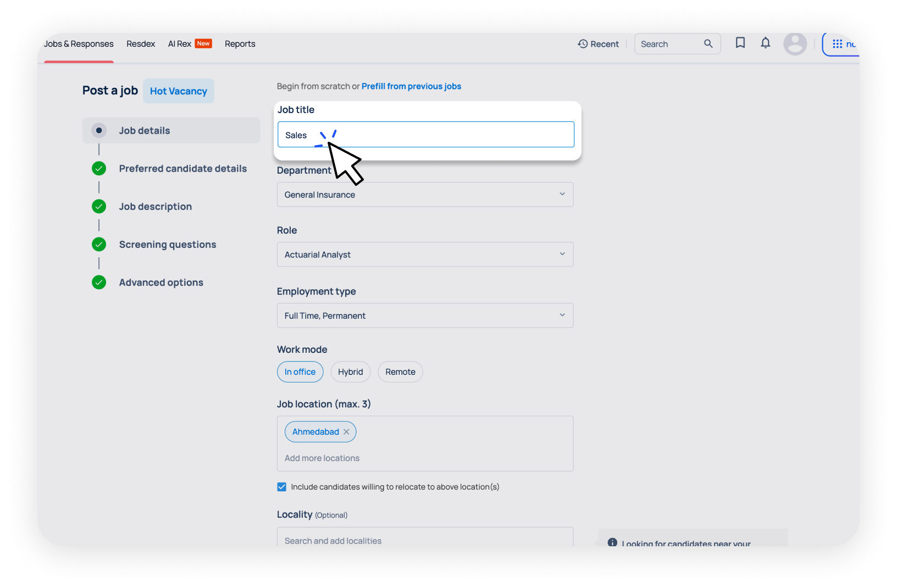The image size is (897, 588).
Task: Click the info icon near candidates tip
Action: pos(612,542)
